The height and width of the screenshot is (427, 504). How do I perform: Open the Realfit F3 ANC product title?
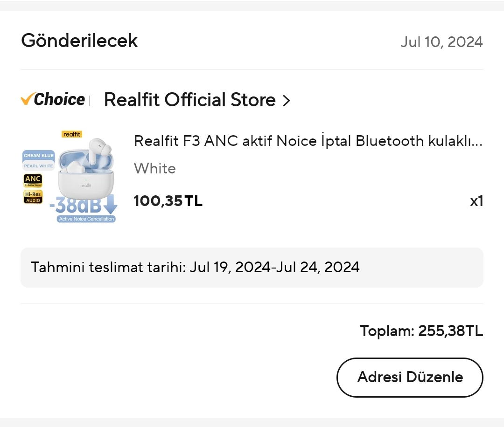tap(308, 141)
